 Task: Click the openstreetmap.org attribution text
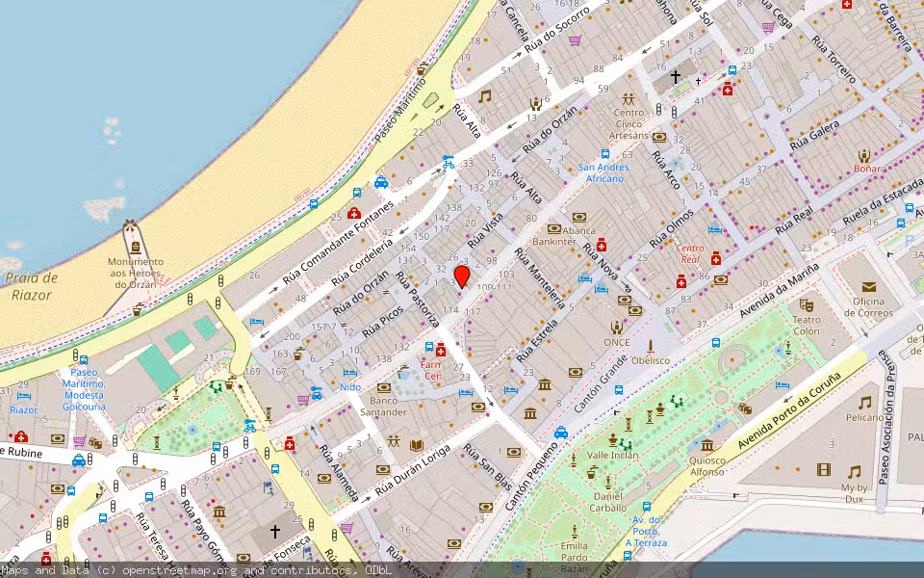(179, 570)
